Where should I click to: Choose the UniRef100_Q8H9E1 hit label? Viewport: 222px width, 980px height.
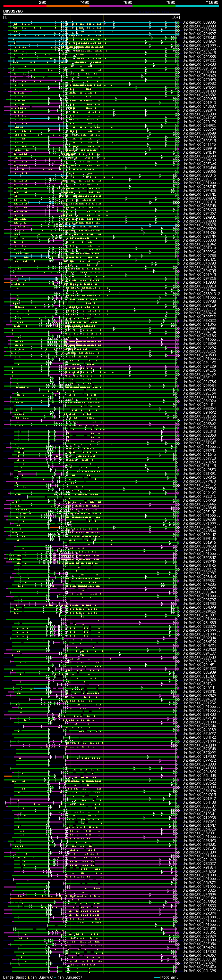[199, 125]
